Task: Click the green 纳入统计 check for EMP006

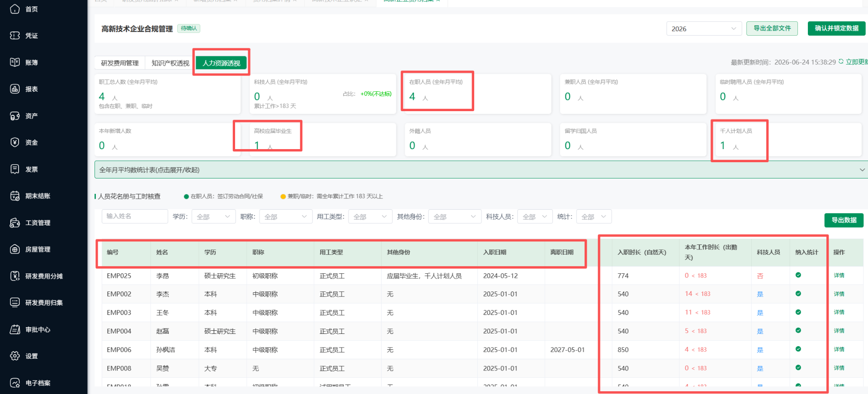Action: [798, 349]
